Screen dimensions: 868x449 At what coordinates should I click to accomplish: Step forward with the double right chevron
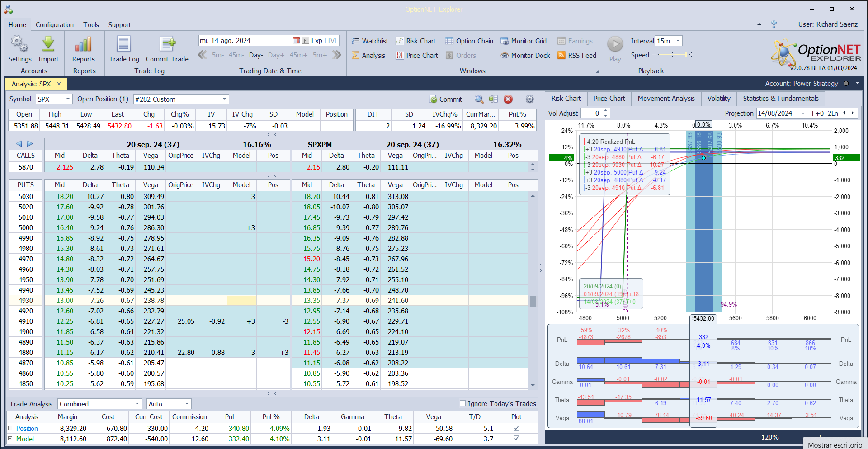(336, 55)
